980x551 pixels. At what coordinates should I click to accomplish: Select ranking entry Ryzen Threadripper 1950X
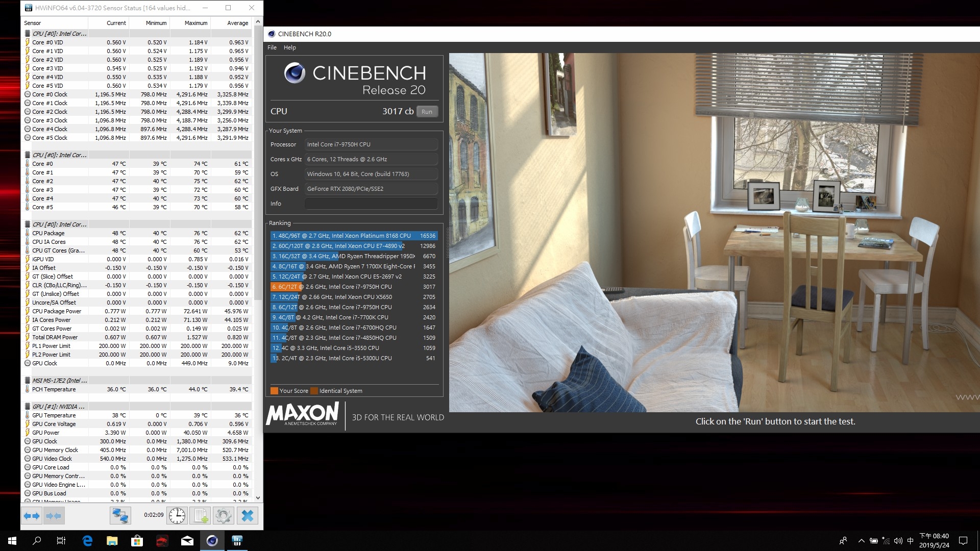[x=354, y=256]
